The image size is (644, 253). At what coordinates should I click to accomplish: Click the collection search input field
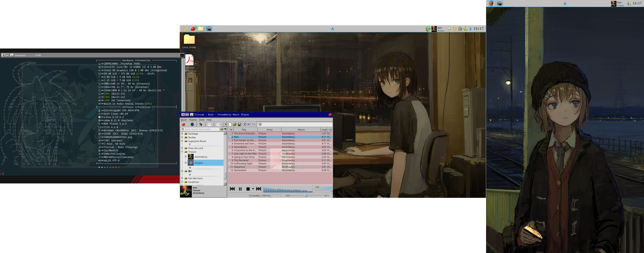click(x=201, y=129)
